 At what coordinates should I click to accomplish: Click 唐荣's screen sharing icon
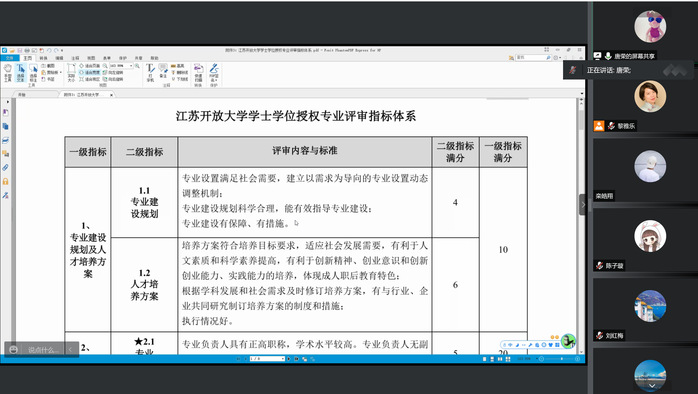(597, 56)
